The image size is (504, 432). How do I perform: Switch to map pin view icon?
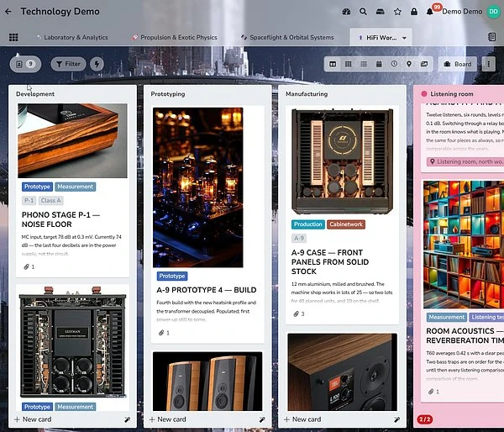pos(409,64)
